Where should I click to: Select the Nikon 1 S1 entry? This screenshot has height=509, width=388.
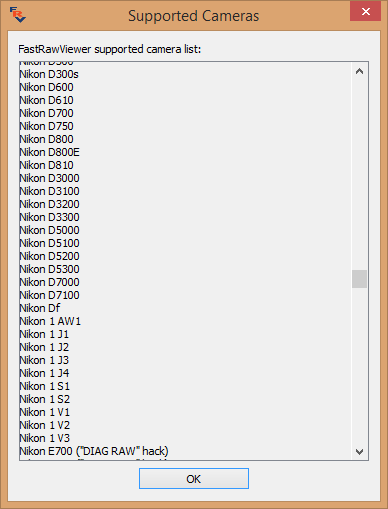(45, 386)
